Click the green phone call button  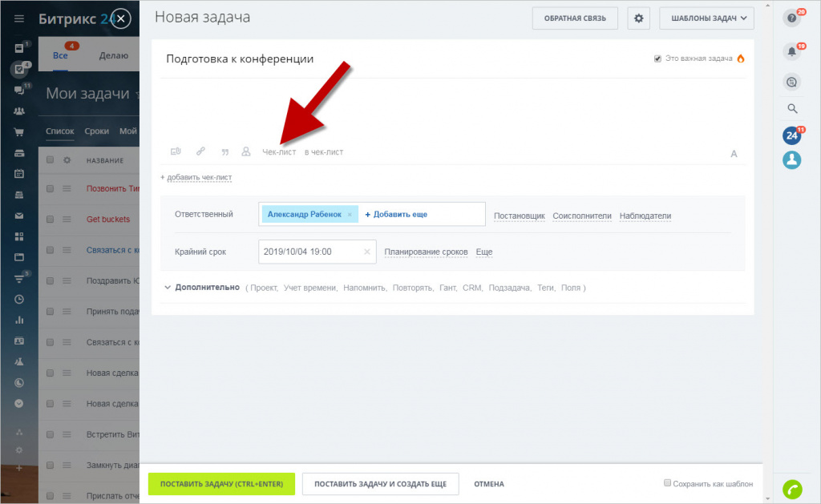coord(792,489)
